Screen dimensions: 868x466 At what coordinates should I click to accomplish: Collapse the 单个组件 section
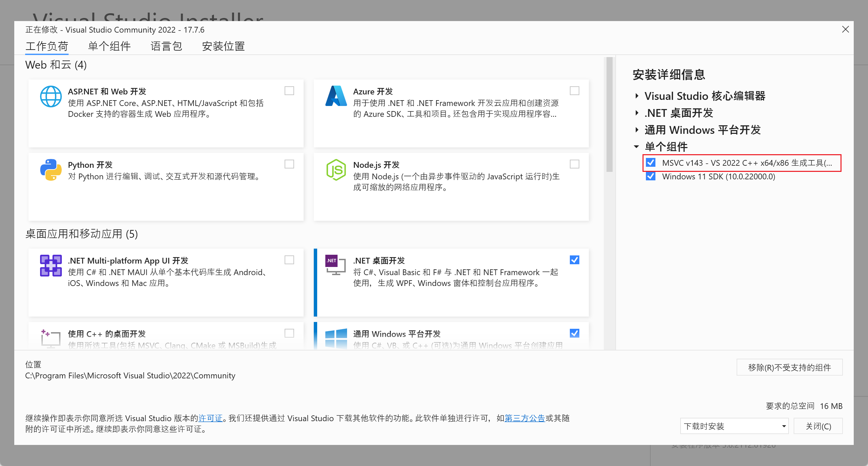[637, 147]
